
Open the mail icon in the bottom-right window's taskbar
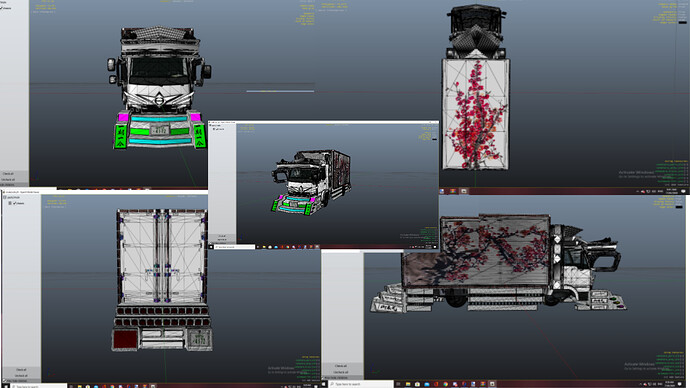(427, 384)
